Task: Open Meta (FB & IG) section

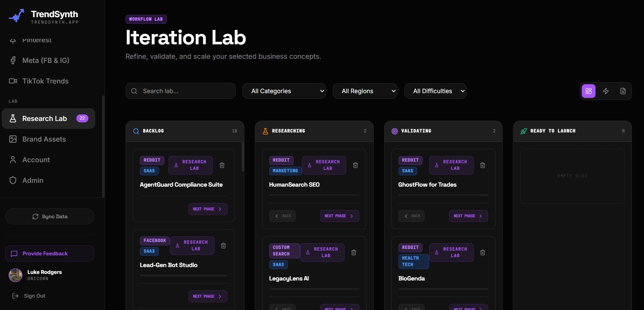Action: tap(48, 60)
